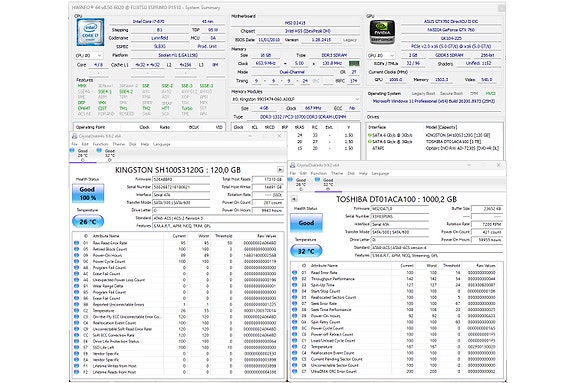Click green dot beside KINGSTON drive in Drives list
This screenshot has height=383, width=575.
(x=370, y=135)
